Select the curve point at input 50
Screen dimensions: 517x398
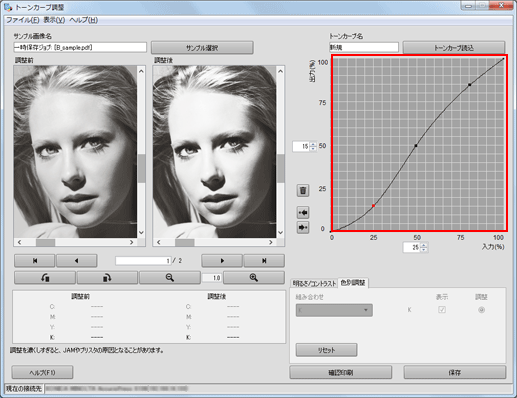coord(416,146)
